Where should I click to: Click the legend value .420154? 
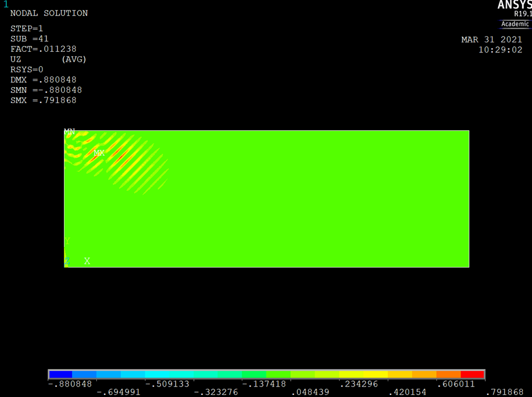[x=407, y=392]
